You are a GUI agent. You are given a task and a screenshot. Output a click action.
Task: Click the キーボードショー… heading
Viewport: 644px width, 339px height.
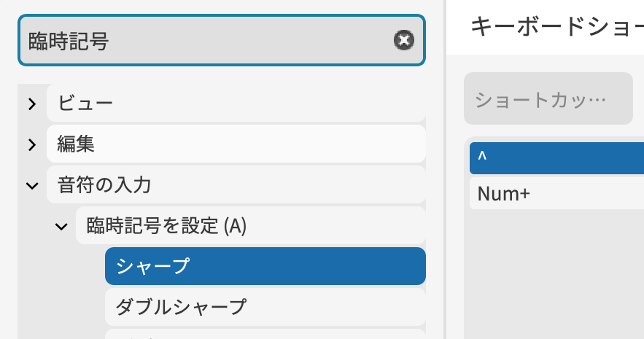pyautogui.click(x=556, y=27)
